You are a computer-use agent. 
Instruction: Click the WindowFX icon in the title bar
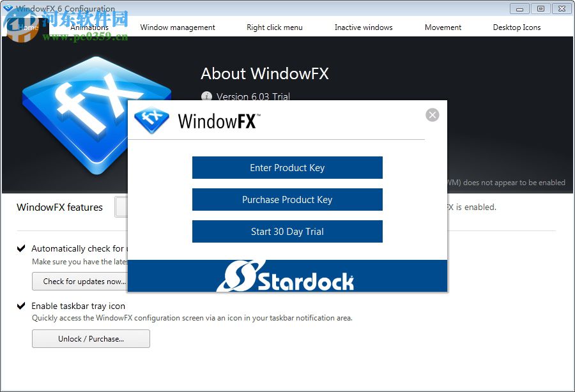9,8
